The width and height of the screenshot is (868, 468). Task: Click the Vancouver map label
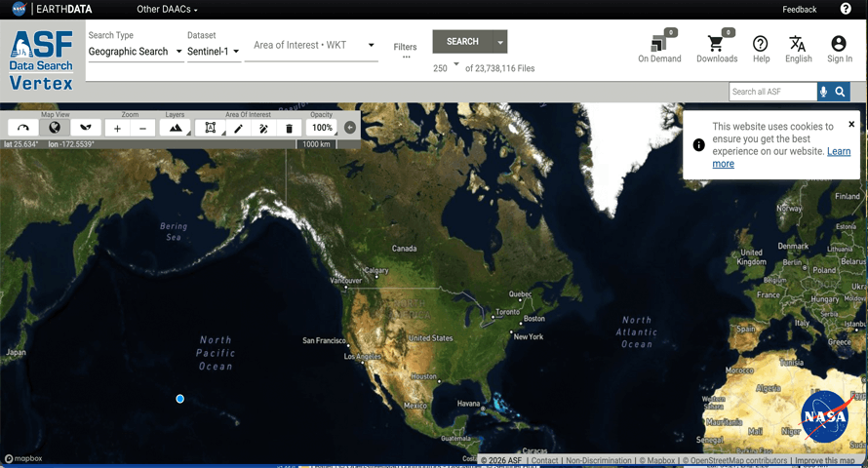[x=346, y=281]
